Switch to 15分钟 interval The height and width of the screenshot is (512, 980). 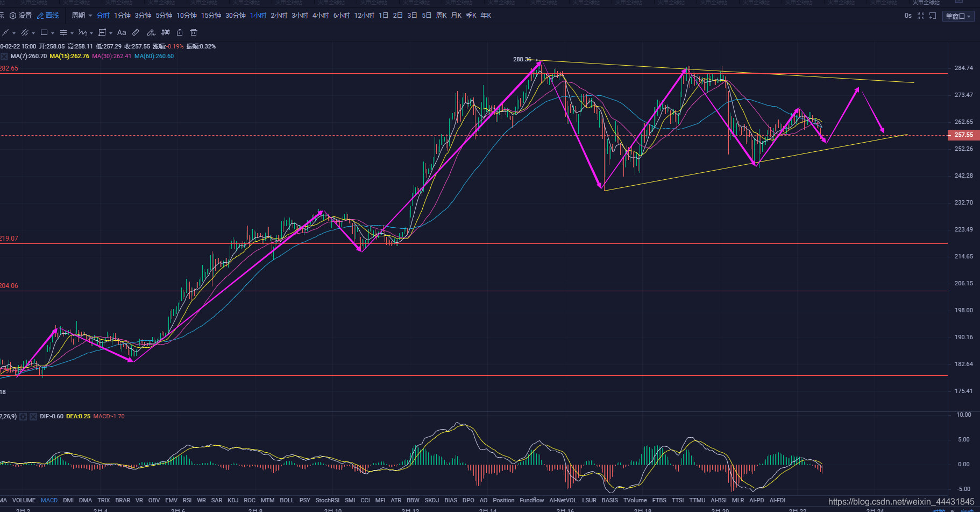click(211, 16)
